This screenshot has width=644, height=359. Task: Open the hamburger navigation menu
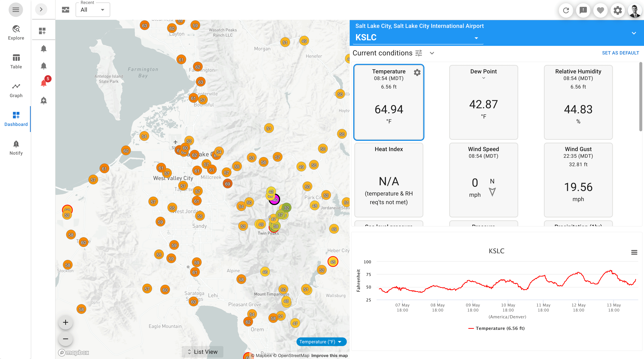16,10
